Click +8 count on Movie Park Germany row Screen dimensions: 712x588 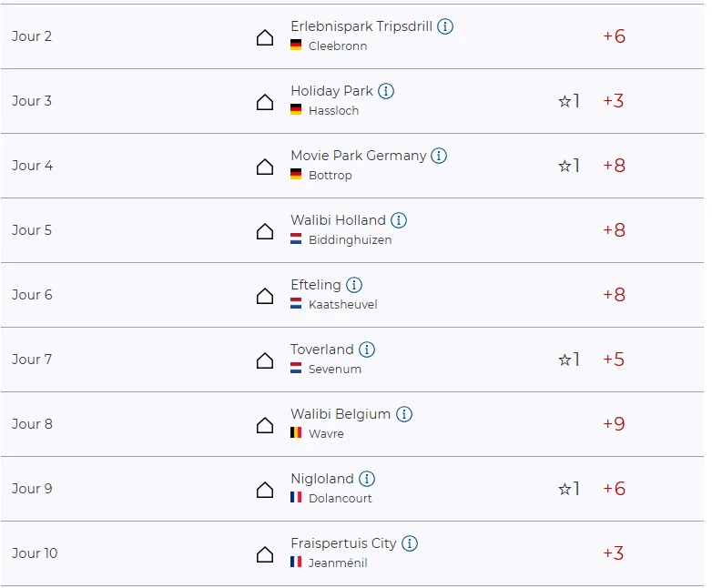614,166
